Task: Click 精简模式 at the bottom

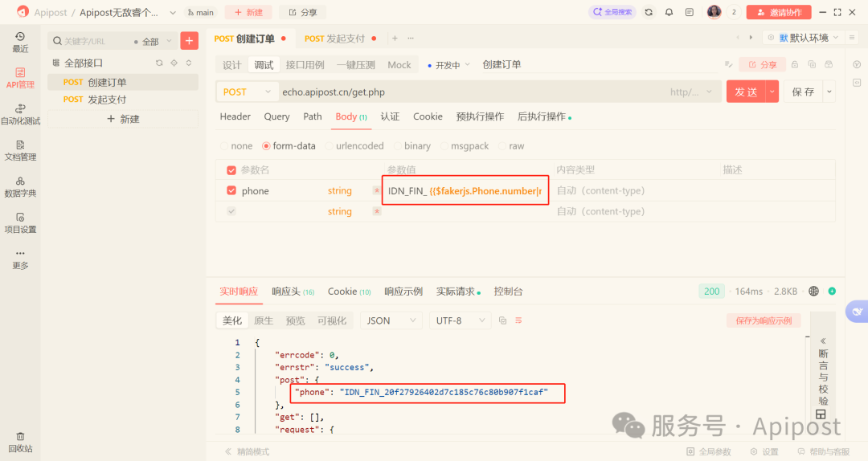Action: tap(248, 451)
